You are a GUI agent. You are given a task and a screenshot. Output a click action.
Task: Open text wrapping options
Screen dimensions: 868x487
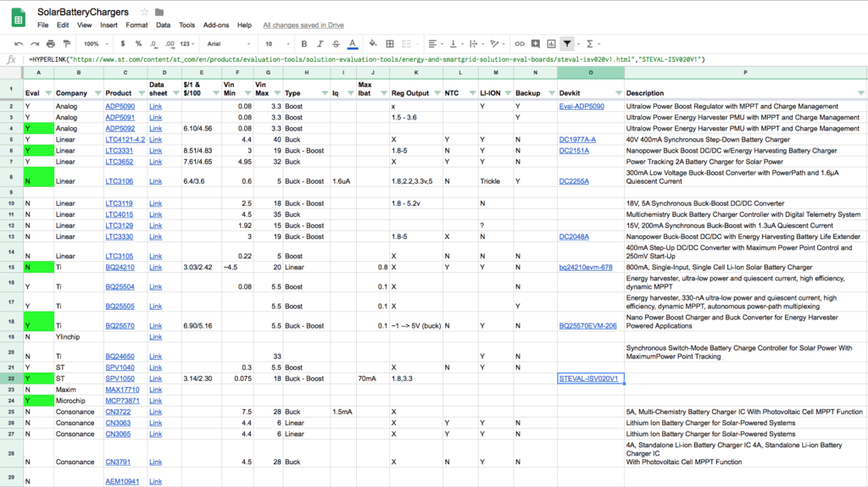point(475,44)
